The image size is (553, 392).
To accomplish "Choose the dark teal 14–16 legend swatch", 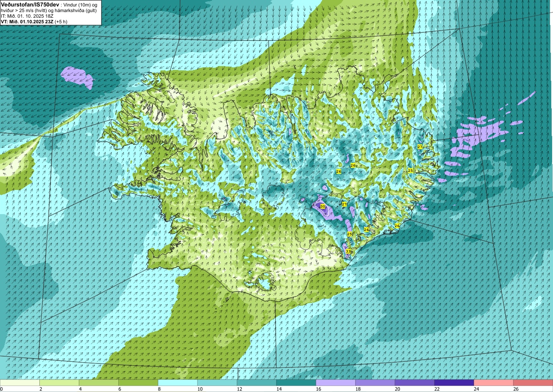I will (x=296, y=383).
